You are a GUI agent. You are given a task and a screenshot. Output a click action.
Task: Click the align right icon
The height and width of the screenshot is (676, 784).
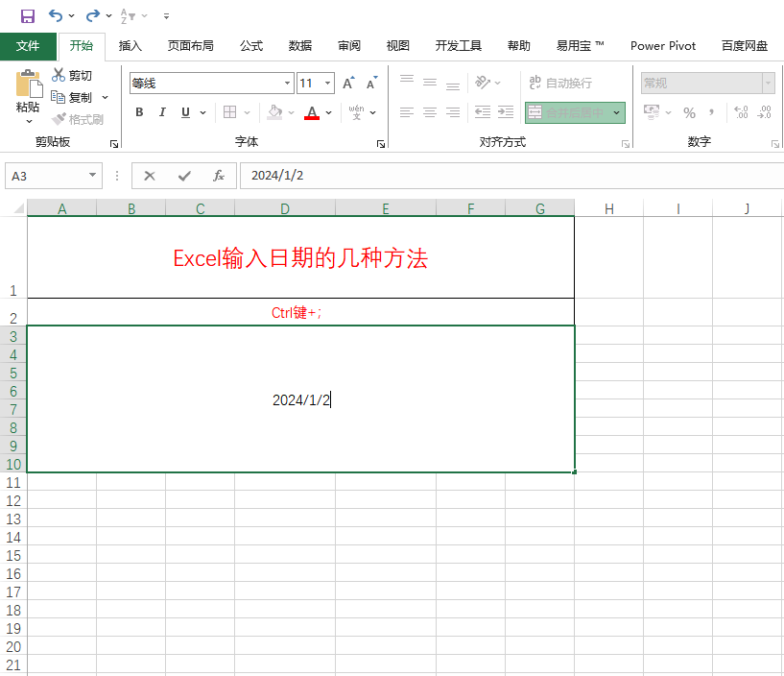point(453,112)
